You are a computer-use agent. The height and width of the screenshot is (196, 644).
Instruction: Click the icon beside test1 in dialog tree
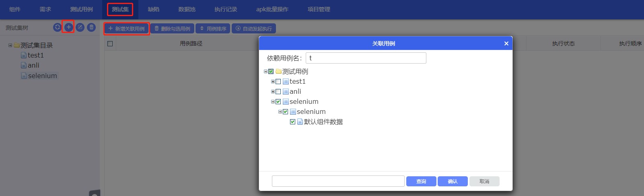286,81
